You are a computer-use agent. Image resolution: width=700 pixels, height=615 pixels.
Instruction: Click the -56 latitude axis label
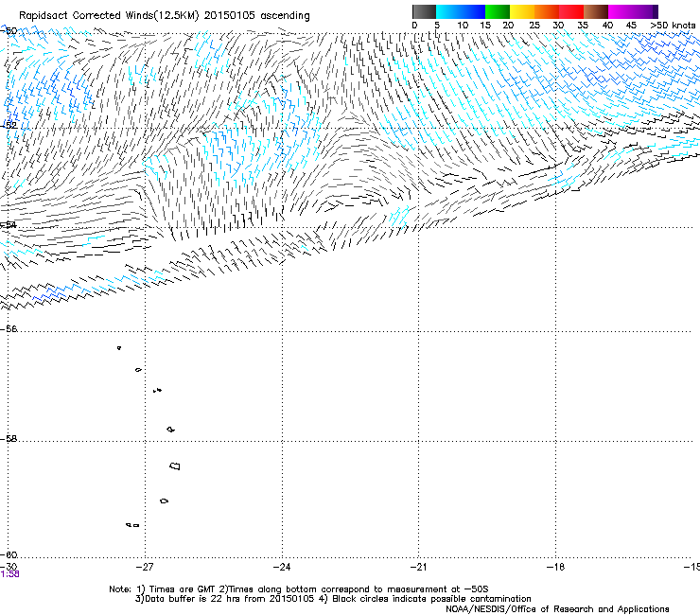coord(9,329)
